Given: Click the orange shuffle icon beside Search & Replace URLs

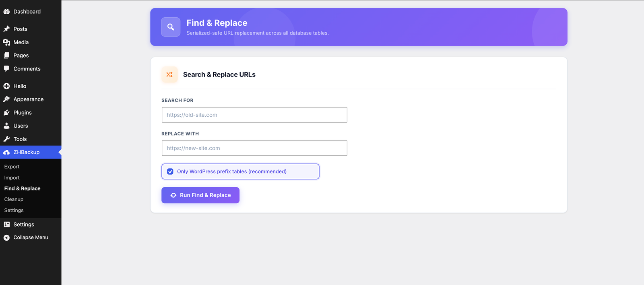Looking at the screenshot, I should pos(169,74).
